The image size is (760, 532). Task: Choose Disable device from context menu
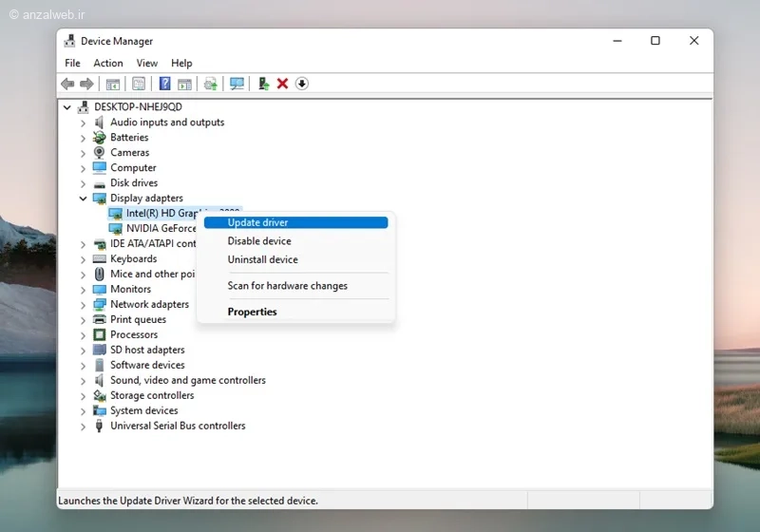(295, 240)
